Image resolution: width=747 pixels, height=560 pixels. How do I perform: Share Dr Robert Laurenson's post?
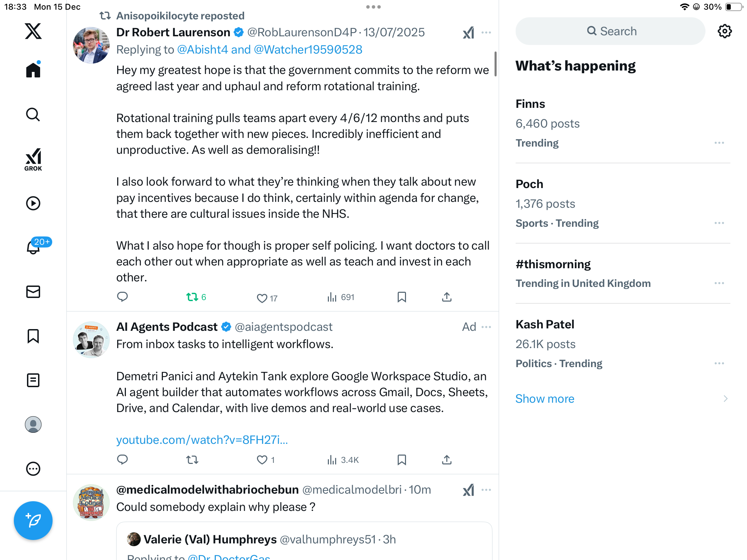click(x=446, y=297)
